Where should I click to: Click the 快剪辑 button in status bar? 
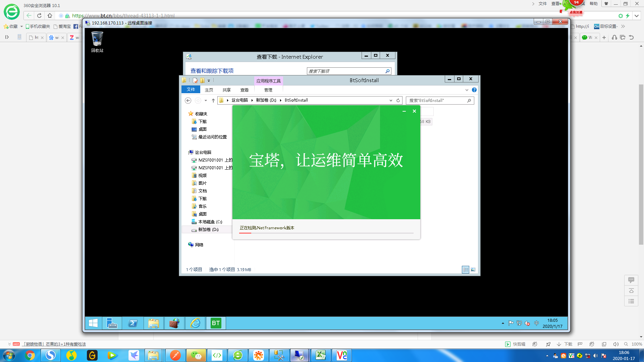pos(516,344)
